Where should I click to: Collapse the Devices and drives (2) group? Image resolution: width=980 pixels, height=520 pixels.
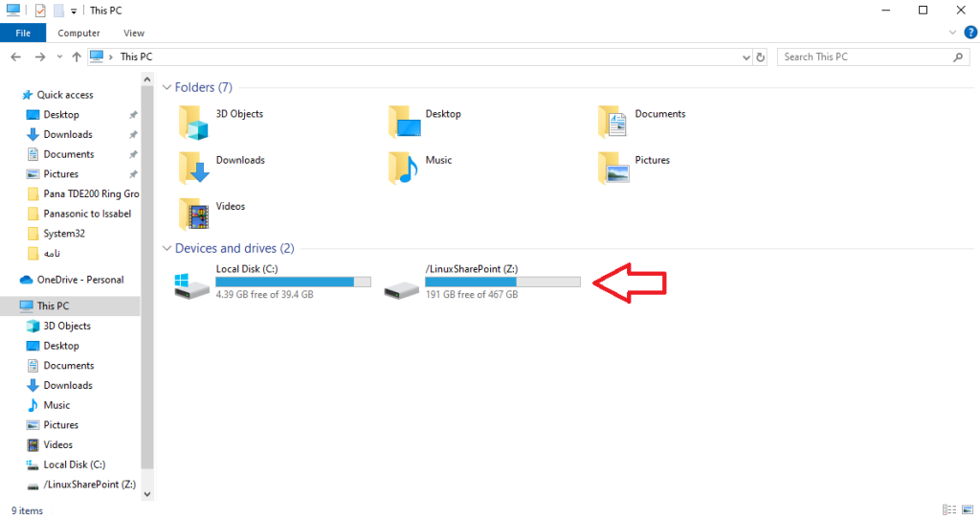[x=167, y=248]
